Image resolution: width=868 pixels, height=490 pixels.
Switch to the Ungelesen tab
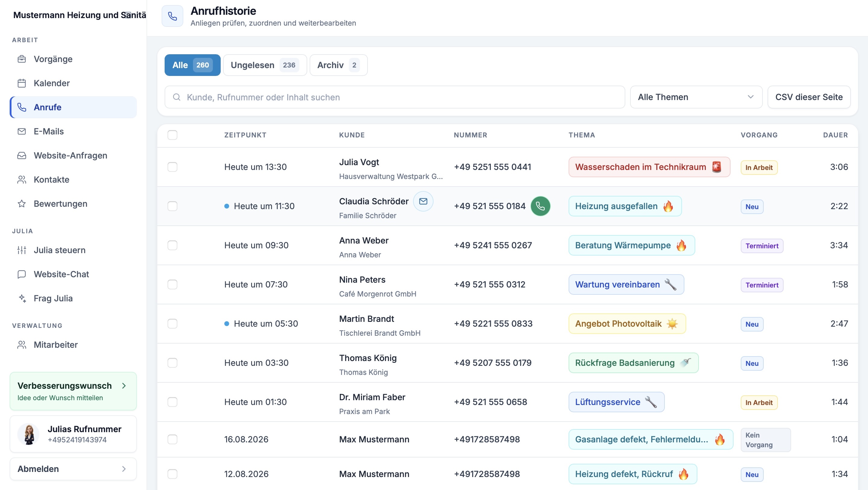tap(265, 65)
